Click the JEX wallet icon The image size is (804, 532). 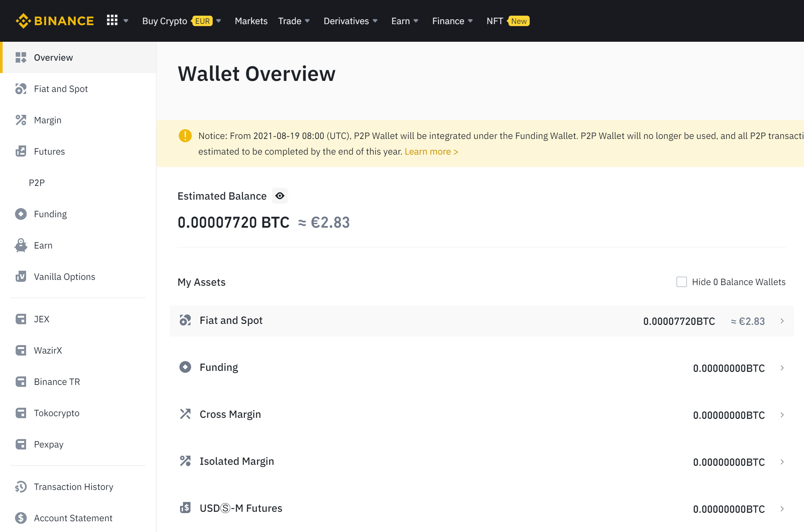click(21, 319)
